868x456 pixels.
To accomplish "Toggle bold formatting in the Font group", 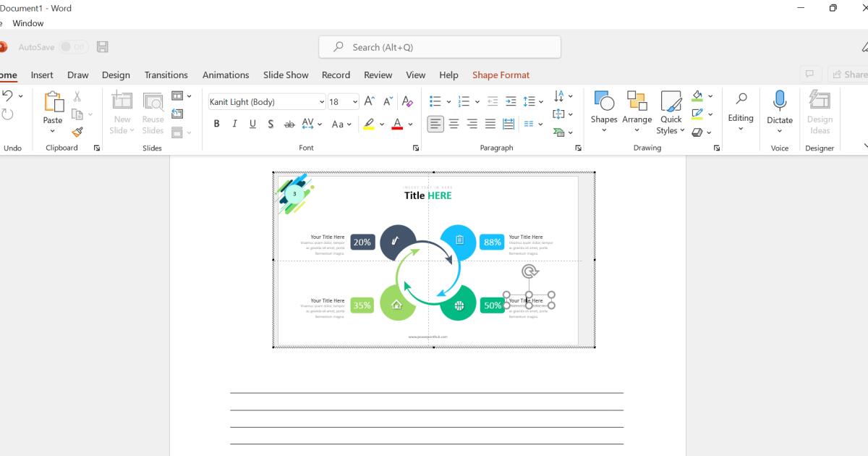I will point(216,124).
